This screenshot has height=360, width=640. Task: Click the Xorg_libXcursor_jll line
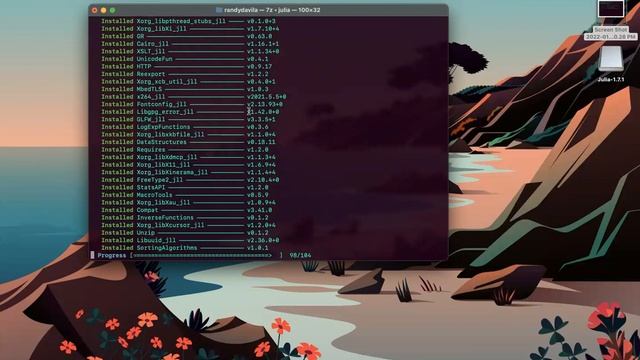point(188,225)
